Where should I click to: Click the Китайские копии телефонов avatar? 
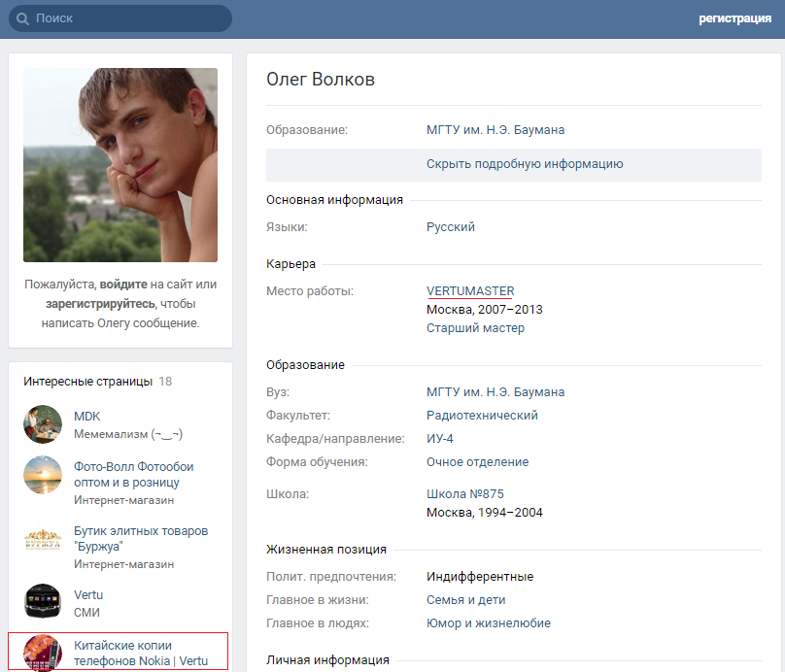pyautogui.click(x=43, y=652)
